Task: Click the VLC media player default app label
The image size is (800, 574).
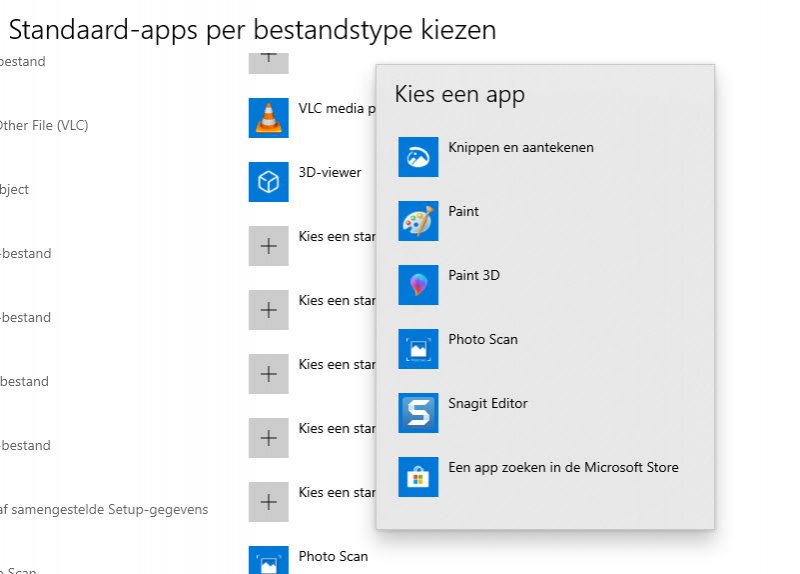Action: [337, 108]
